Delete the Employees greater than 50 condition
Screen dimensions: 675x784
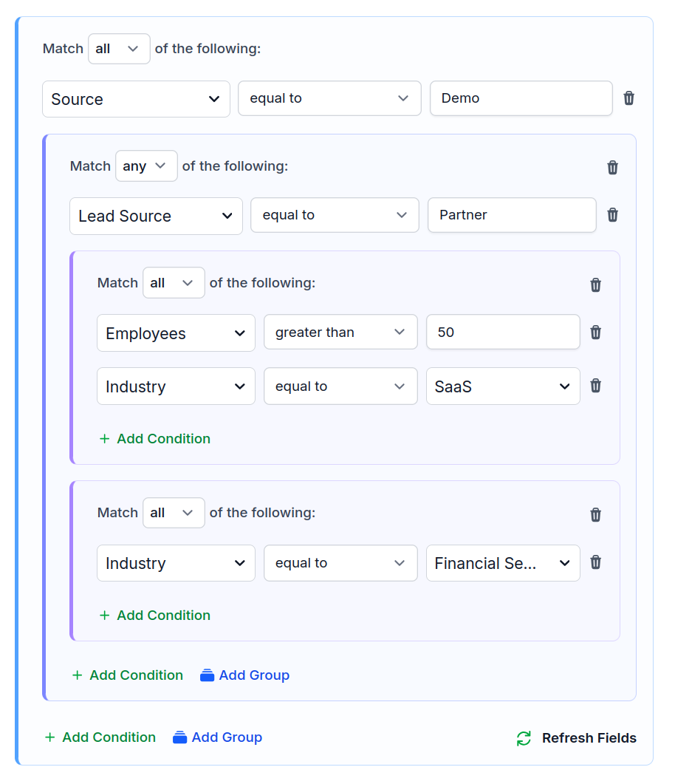pyautogui.click(x=595, y=333)
